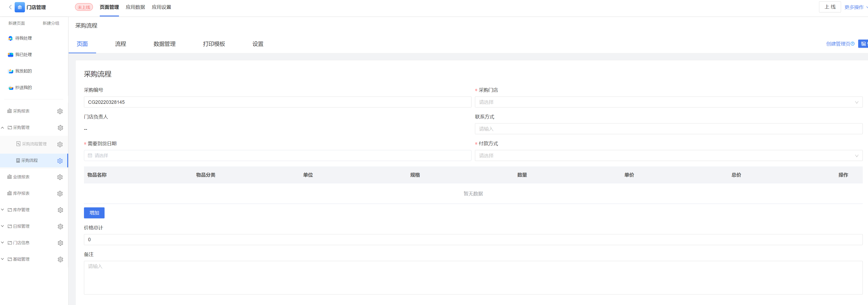
Task: Open settings gear for 采购报表
Action: [x=60, y=111]
